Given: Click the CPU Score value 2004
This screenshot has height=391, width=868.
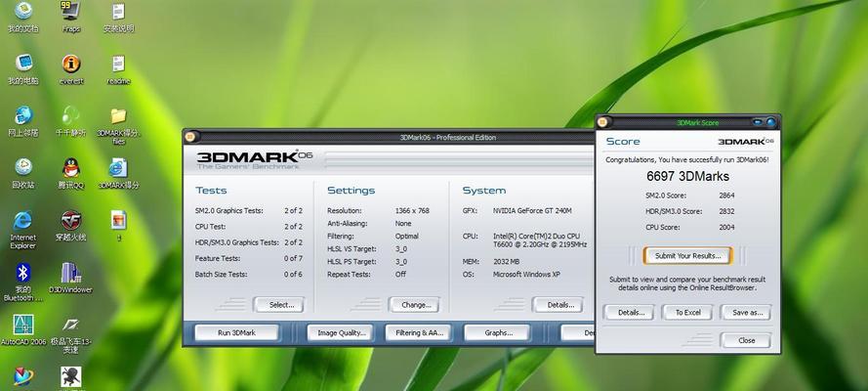Looking at the screenshot, I should (x=726, y=227).
